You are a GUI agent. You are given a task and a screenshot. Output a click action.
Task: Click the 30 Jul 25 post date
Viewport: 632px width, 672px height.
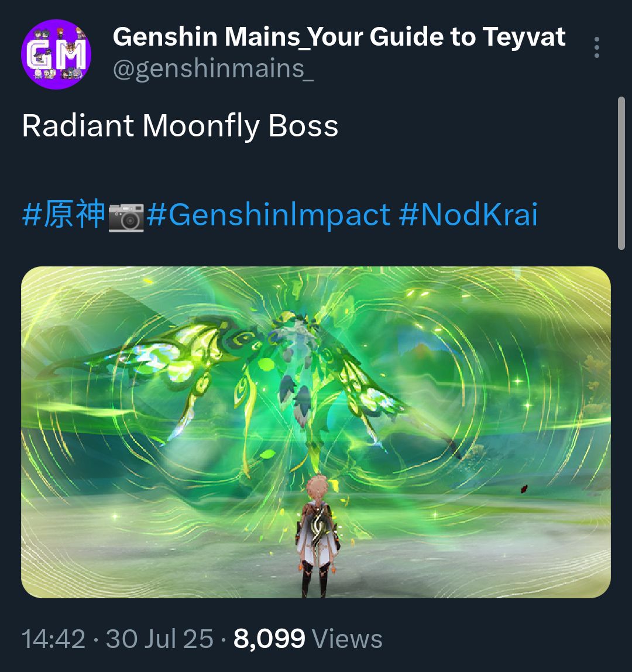pos(159,639)
